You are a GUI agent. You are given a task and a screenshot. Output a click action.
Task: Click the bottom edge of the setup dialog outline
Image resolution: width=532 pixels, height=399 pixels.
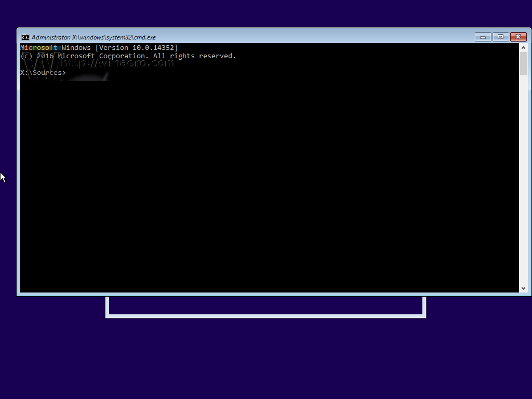pyautogui.click(x=266, y=316)
